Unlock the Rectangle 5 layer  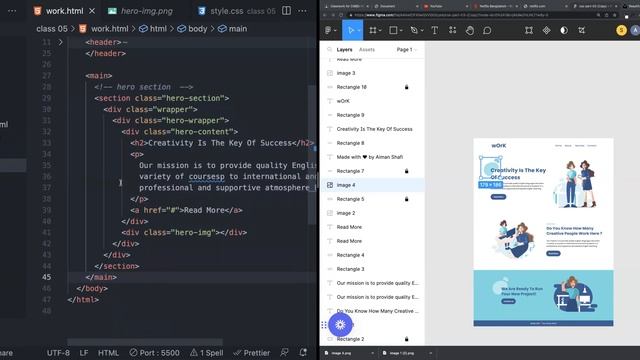pos(407,199)
